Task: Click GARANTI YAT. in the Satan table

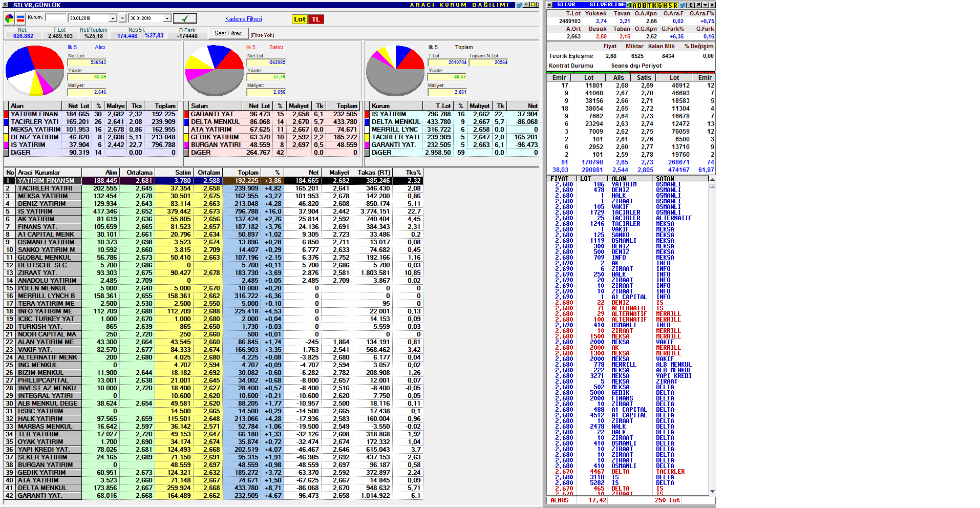Action: pos(213,114)
